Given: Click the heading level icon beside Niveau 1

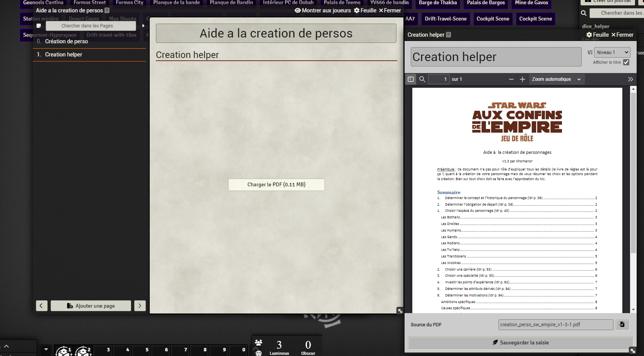Looking at the screenshot, I should 590,53.
